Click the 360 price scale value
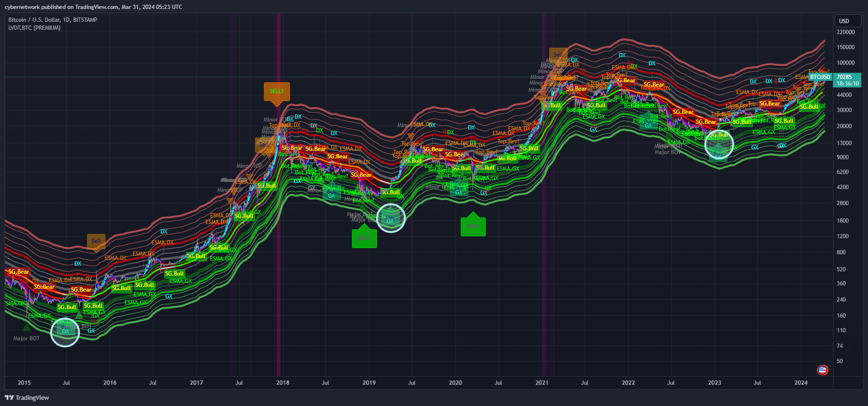This screenshot has width=868, height=406. (x=841, y=284)
